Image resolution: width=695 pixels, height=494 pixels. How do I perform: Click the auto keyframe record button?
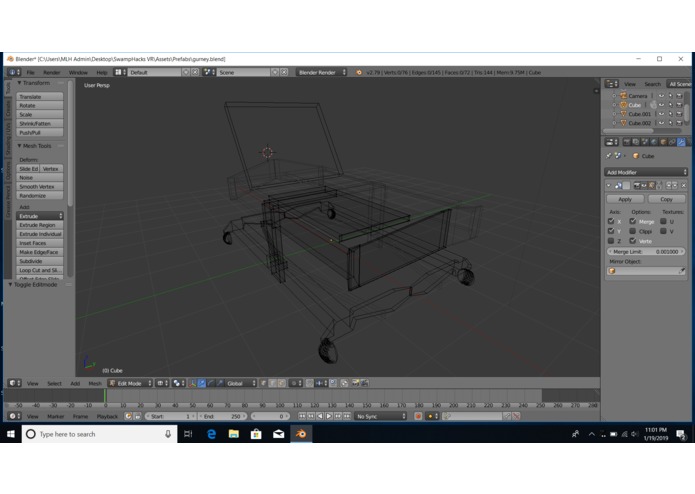[x=418, y=416]
